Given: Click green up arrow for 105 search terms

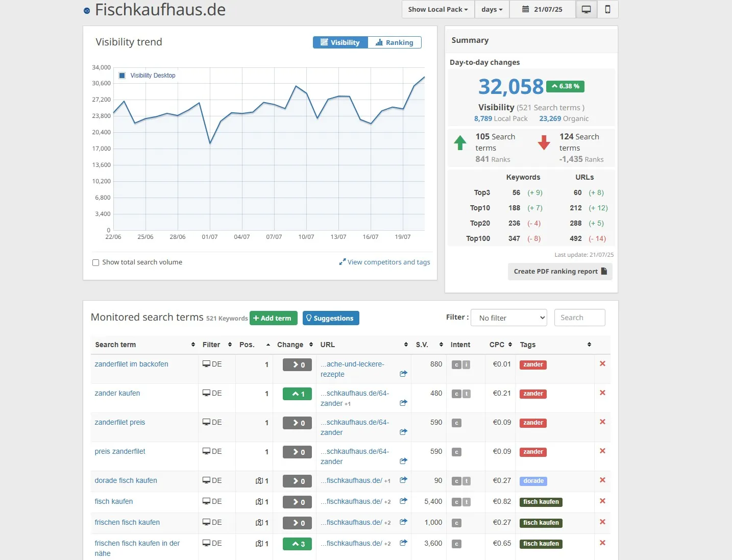Looking at the screenshot, I should [460, 142].
